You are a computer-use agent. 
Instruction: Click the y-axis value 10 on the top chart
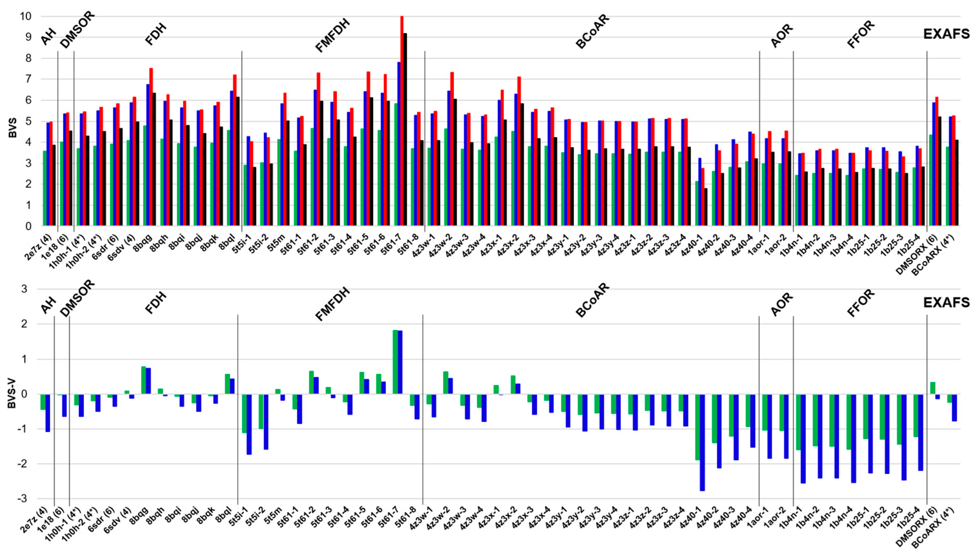[27, 16]
